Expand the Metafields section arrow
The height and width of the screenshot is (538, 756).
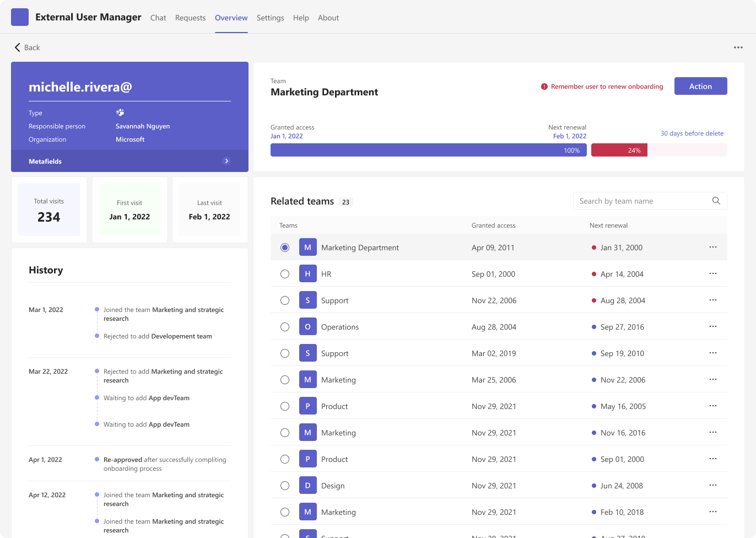(x=226, y=161)
